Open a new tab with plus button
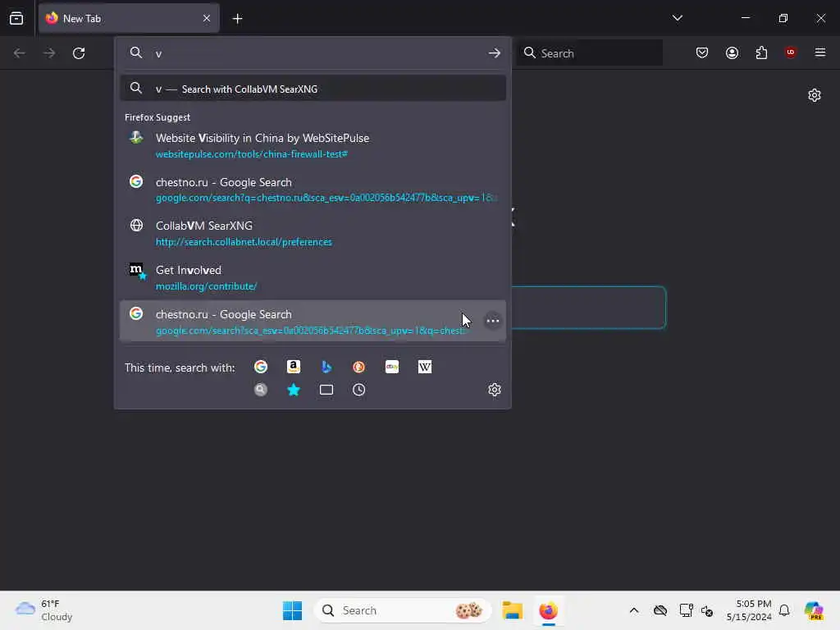This screenshot has width=840, height=630. tap(237, 19)
